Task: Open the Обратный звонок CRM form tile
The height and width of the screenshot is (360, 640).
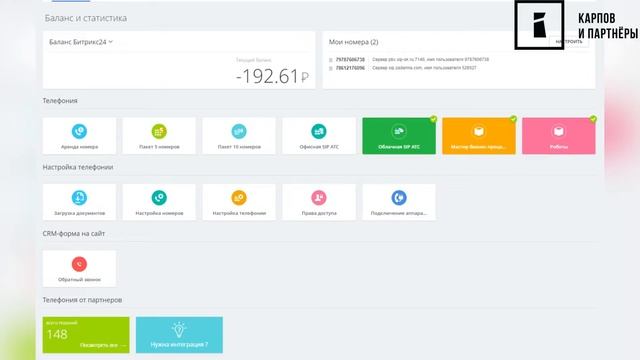Action: pos(79,269)
